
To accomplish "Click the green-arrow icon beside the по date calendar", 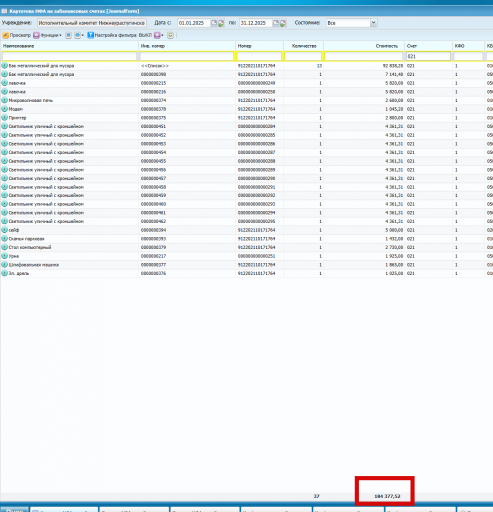I will (283, 23).
